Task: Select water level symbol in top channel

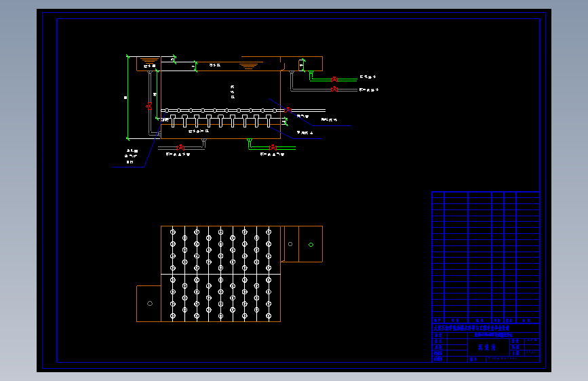Action: (x=248, y=66)
